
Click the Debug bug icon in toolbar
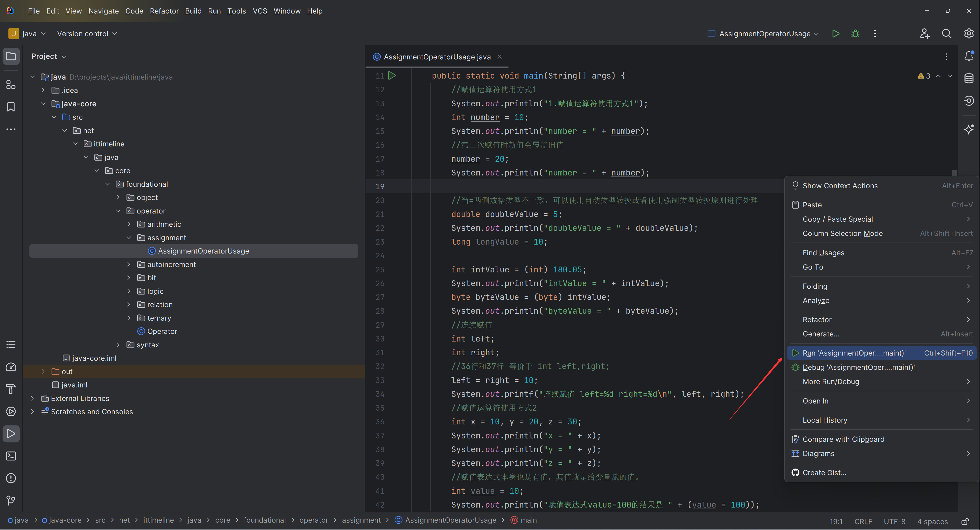[855, 33]
